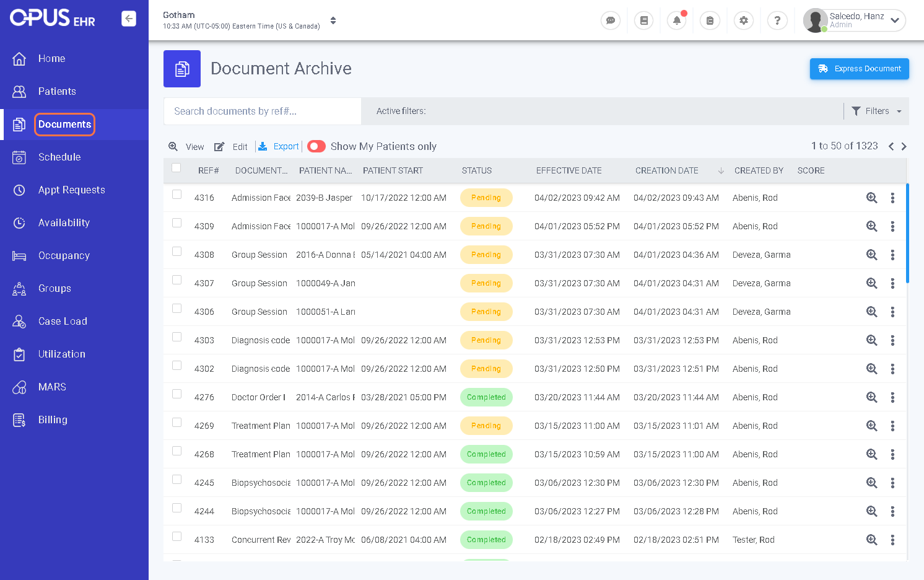Image resolution: width=924 pixels, height=580 pixels.
Task: Open the chat messages icon in the header
Action: tap(611, 20)
